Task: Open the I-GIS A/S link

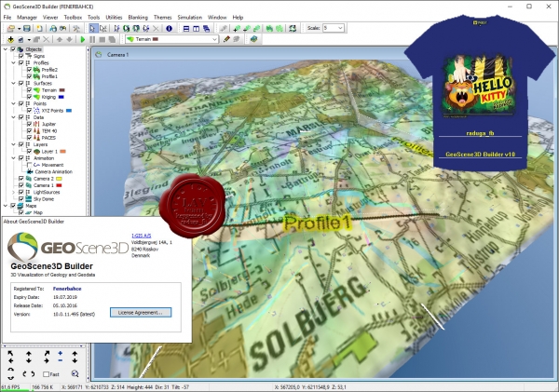Action: pyautogui.click(x=142, y=236)
